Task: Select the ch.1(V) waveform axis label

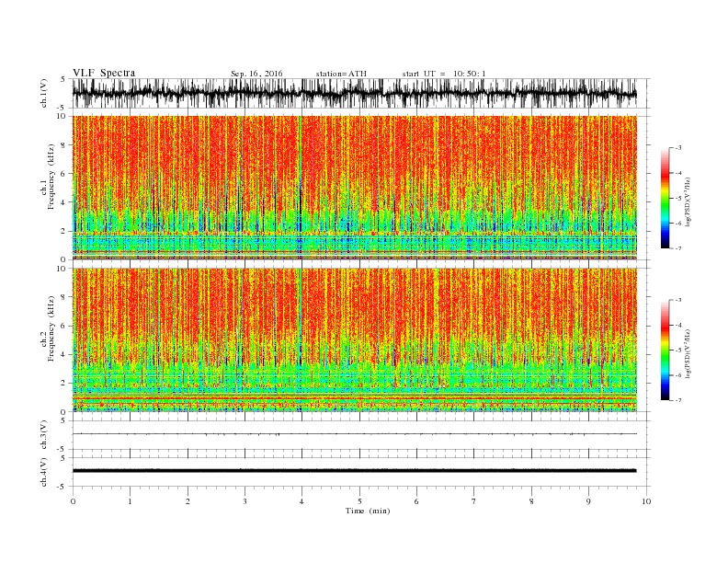Action: (44, 93)
